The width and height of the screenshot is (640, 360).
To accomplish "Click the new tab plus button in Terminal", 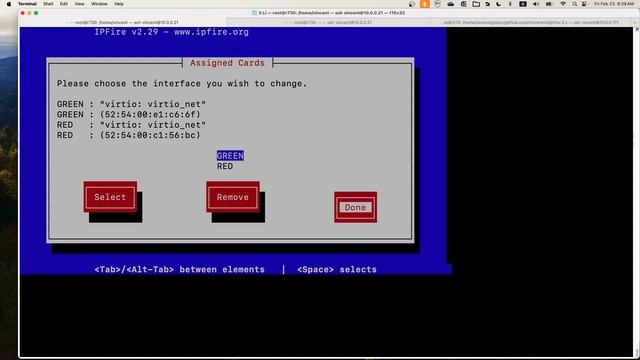I will (635, 22).
